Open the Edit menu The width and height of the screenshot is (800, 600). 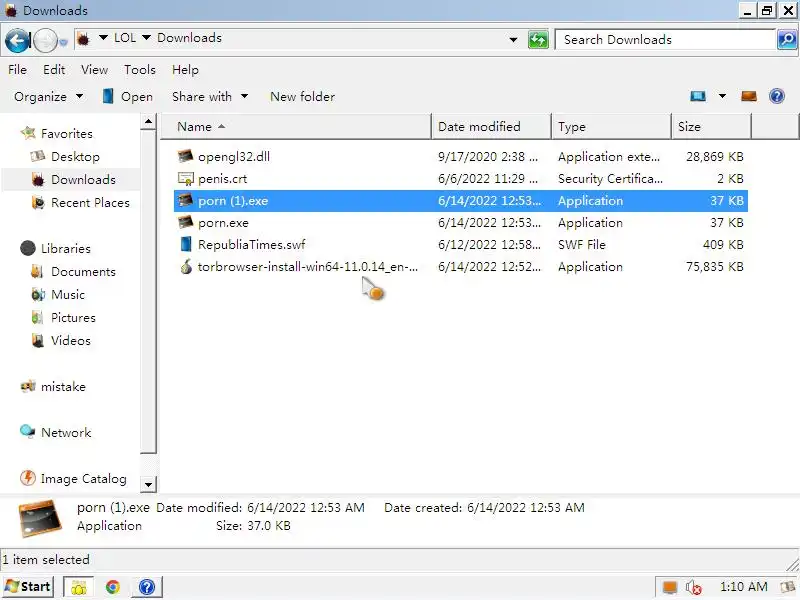tap(54, 70)
